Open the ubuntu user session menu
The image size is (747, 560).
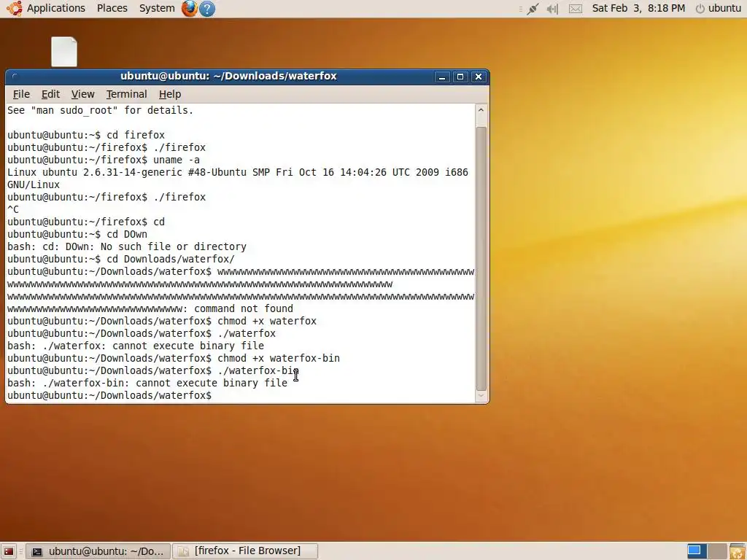[724, 8]
